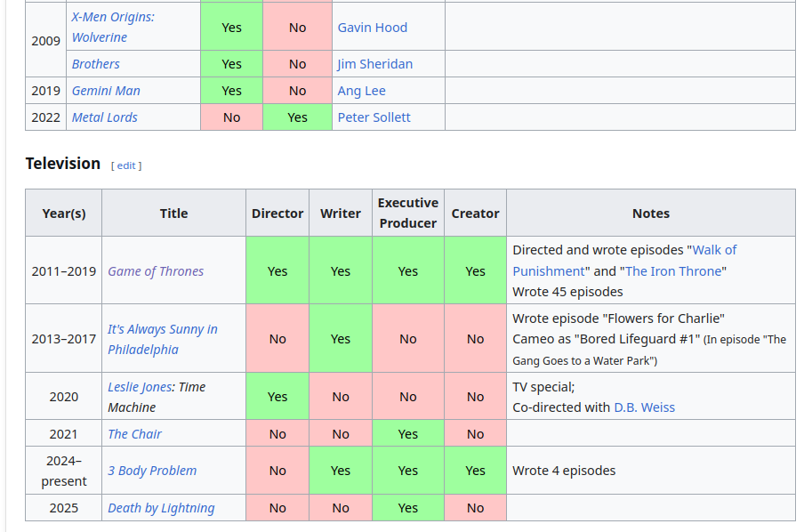The height and width of the screenshot is (532, 804).
Task: Open Peter Sollett's article
Action: click(x=374, y=117)
